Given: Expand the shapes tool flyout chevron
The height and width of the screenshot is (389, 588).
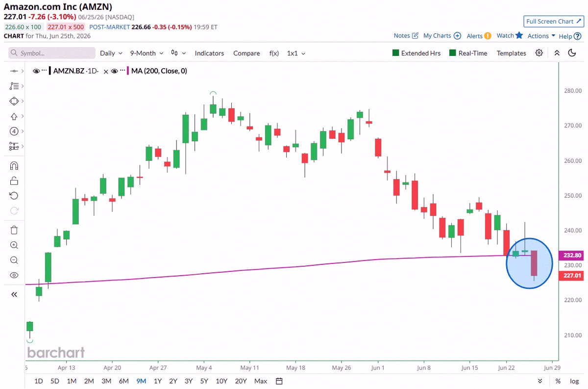Looking at the screenshot, I should [23, 101].
